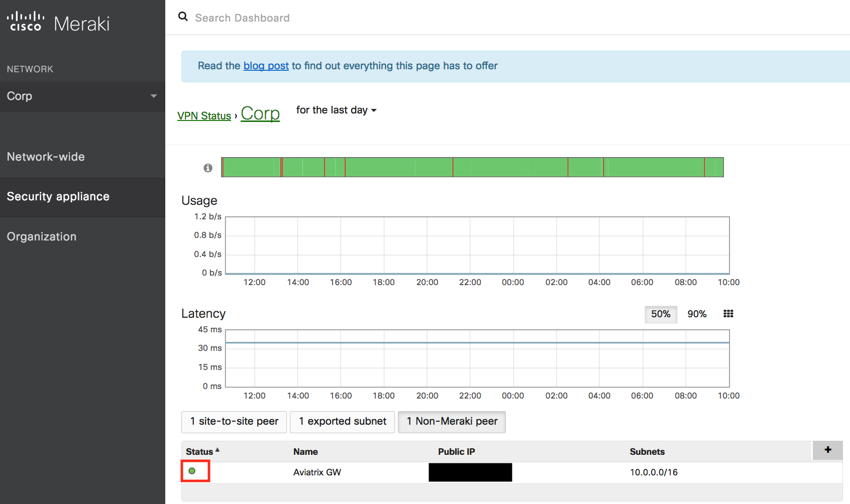The height and width of the screenshot is (504, 850).
Task: Open the Network-wide menu
Action: (x=46, y=157)
